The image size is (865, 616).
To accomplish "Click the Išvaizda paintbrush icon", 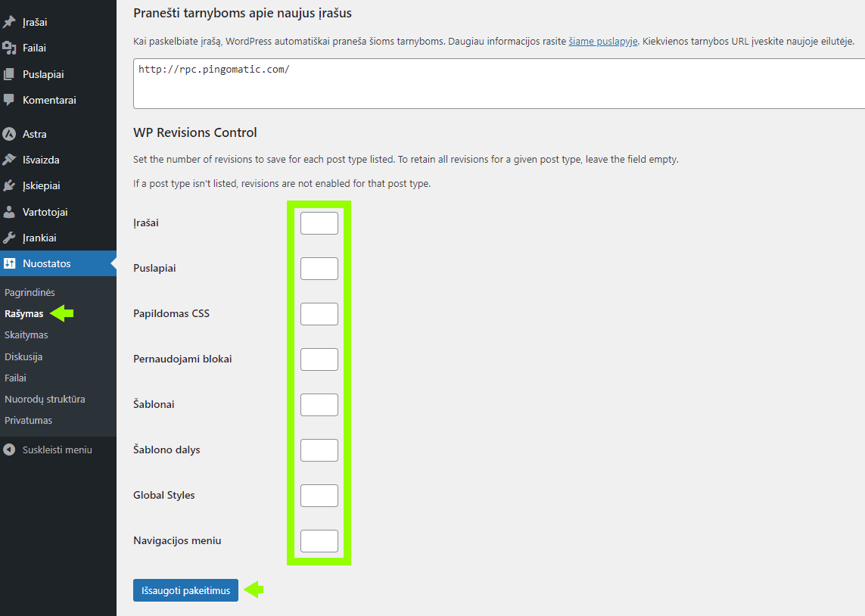I will (x=9, y=160).
